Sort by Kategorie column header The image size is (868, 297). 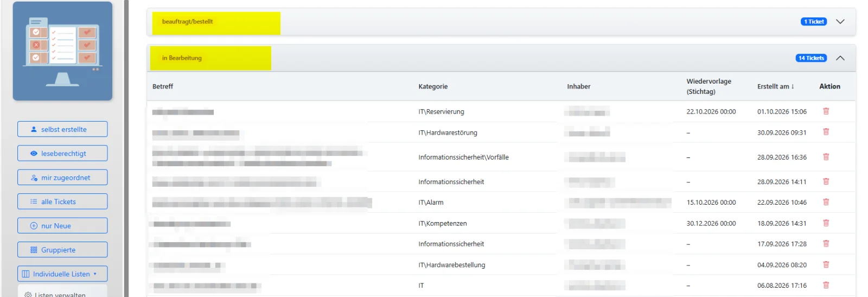pyautogui.click(x=433, y=86)
